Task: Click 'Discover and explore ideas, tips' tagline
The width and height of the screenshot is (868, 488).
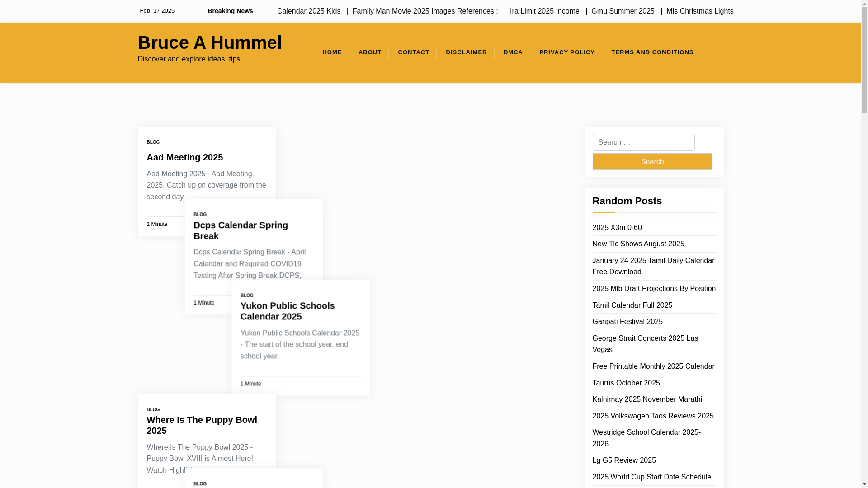Action: [x=189, y=59]
